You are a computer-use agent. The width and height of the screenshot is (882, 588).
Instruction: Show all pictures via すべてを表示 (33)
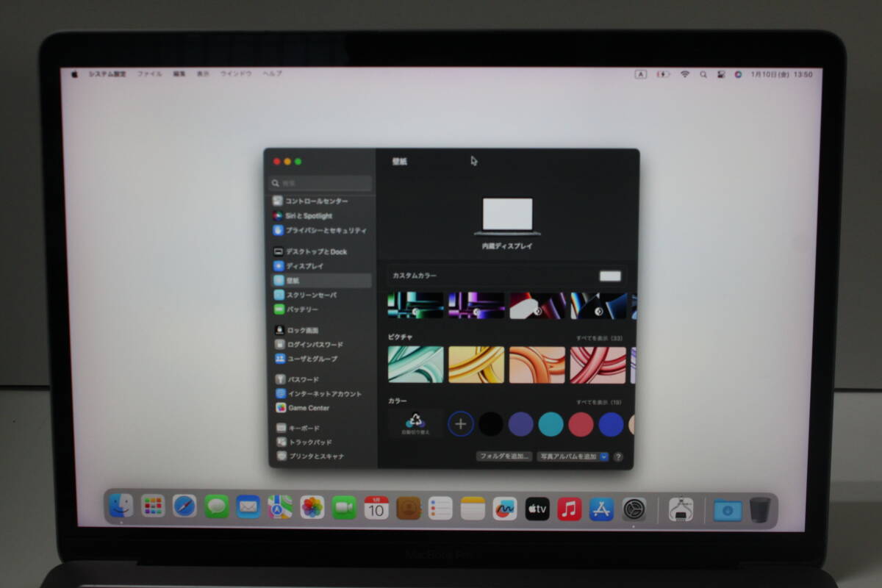click(599, 338)
